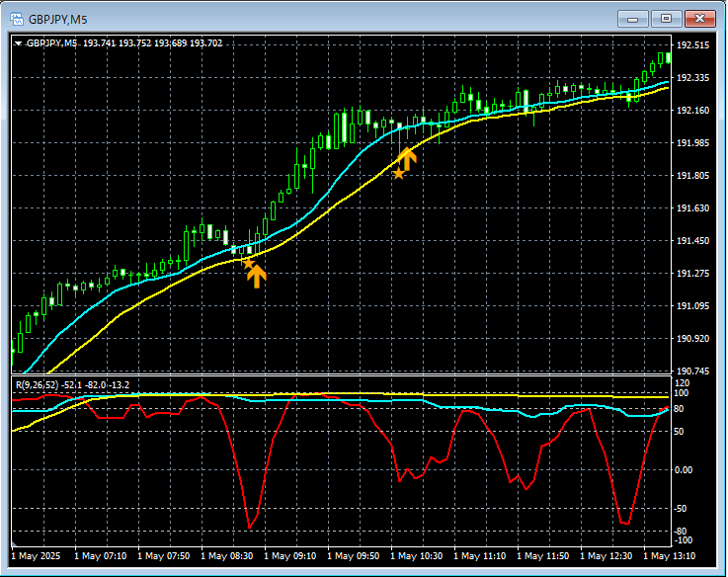
Task: Click the 191.805 price scale label
Action: [x=693, y=176]
